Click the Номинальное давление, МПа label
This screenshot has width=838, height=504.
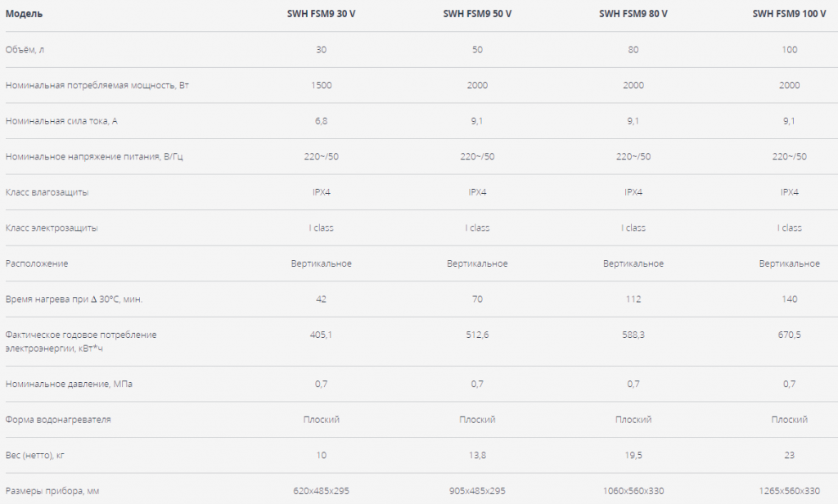coord(69,384)
